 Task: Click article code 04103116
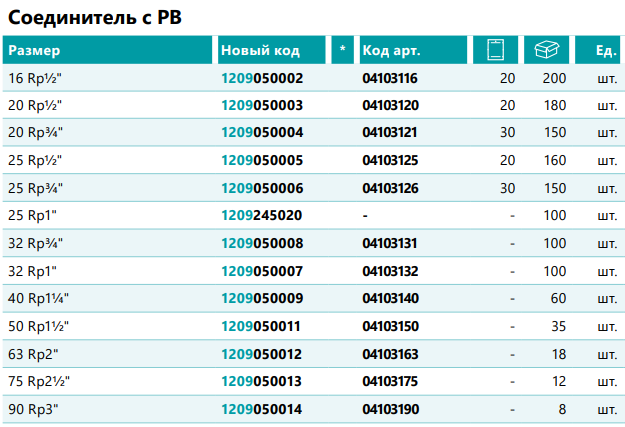point(390,78)
